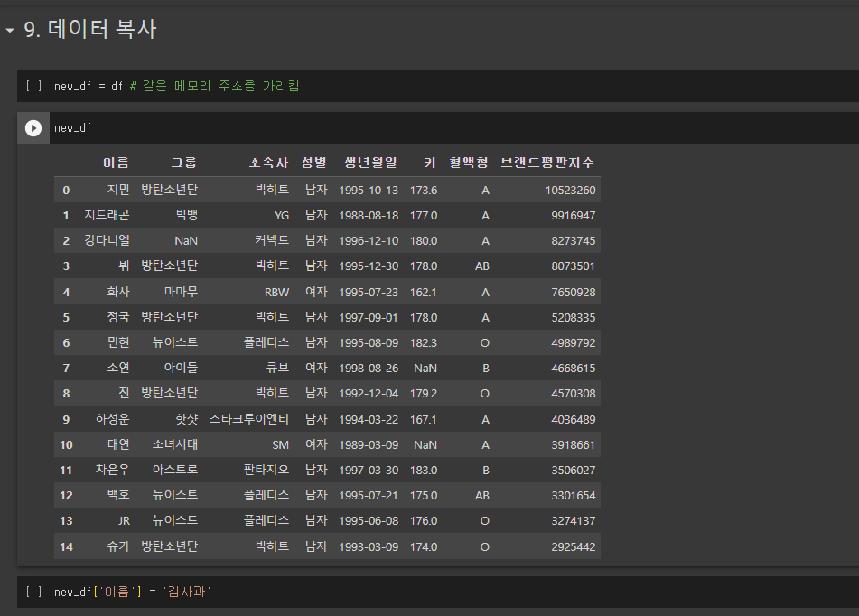This screenshot has width=859, height=616.
Task: Select the 'new_df = df' code cell
Action: (438, 86)
